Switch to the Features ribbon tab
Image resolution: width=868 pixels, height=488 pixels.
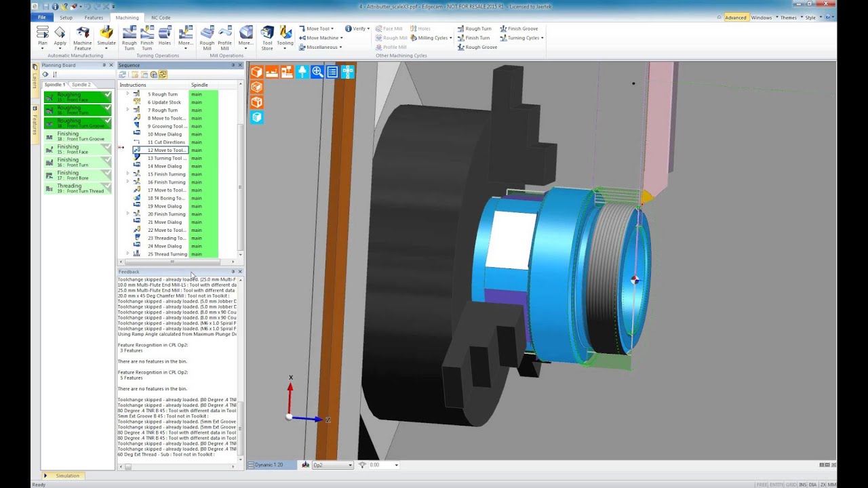(x=94, y=17)
